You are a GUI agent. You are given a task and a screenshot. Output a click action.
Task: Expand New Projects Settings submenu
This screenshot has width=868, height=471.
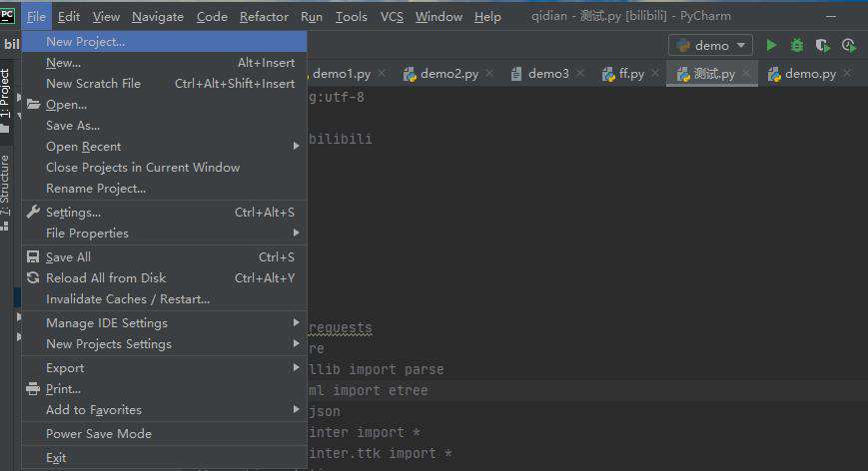165,344
